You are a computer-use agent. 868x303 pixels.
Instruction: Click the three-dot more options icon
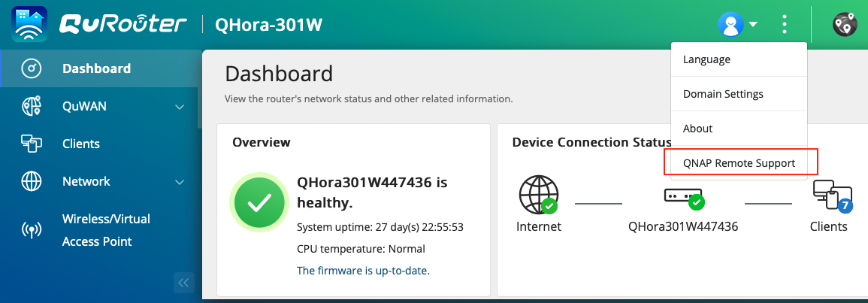[785, 24]
